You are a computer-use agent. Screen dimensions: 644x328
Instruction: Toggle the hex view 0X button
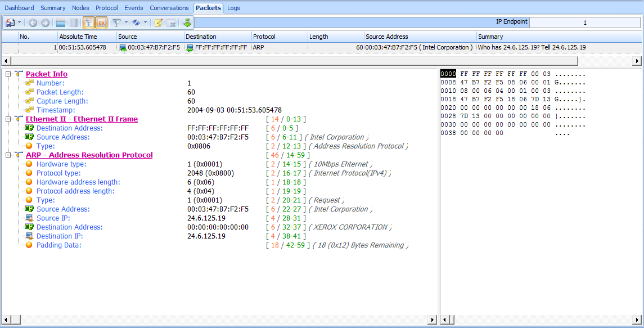(101, 23)
